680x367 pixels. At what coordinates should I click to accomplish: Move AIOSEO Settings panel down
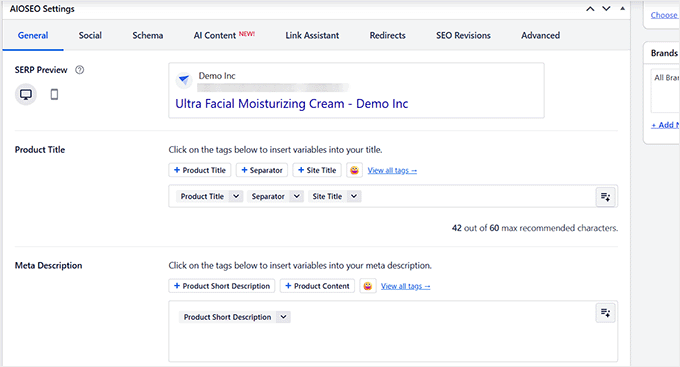[606, 9]
